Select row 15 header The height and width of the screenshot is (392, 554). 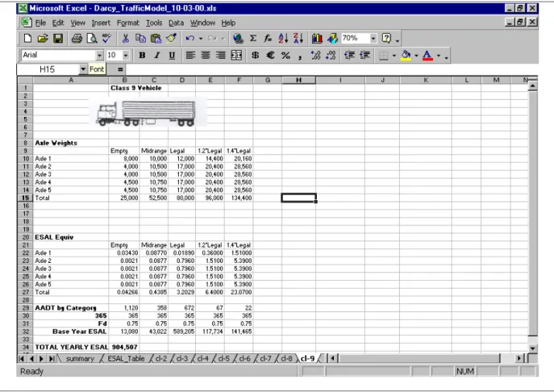pos(26,198)
